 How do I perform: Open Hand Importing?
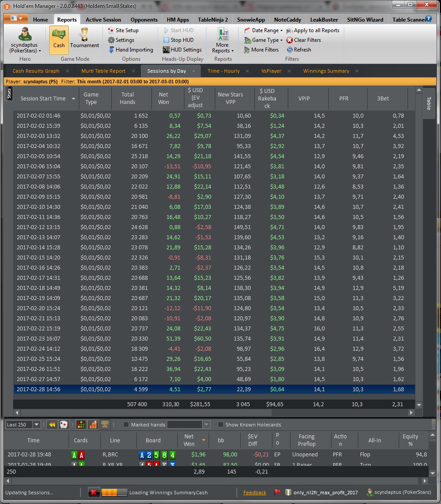click(131, 49)
